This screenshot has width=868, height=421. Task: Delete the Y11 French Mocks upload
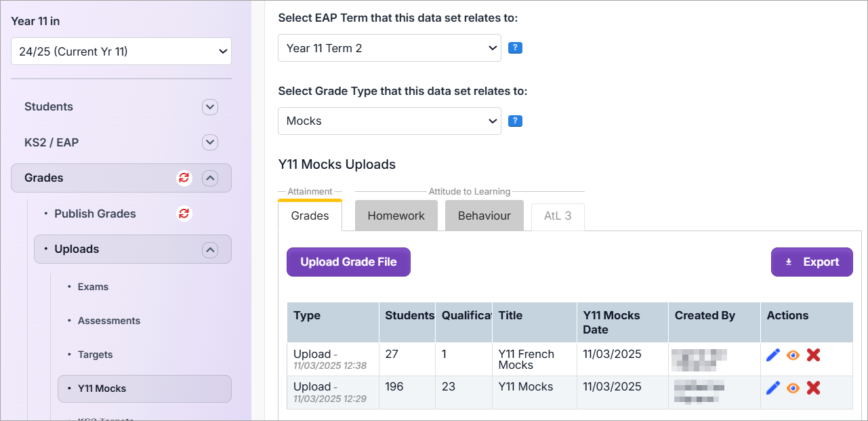click(813, 355)
